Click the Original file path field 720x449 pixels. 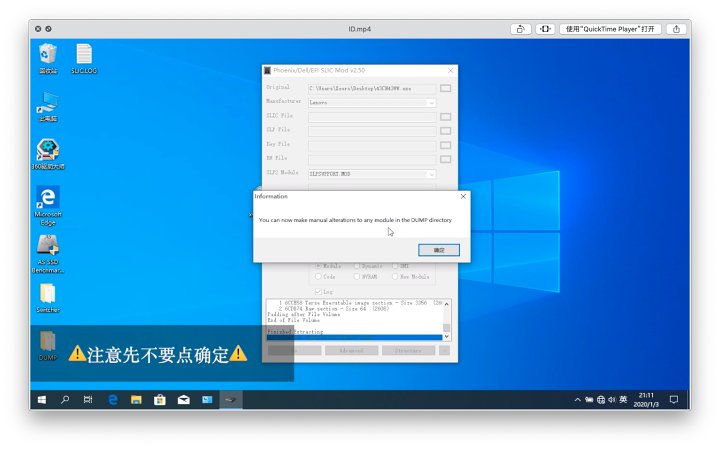371,88
